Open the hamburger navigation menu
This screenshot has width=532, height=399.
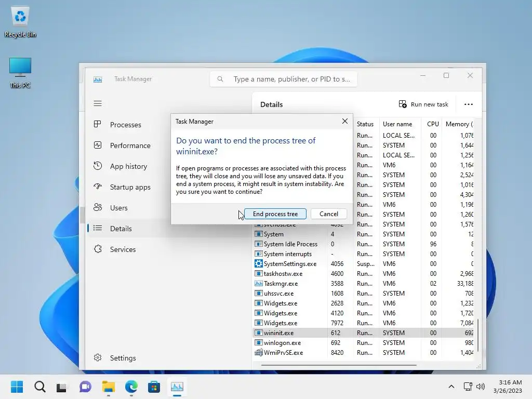point(98,103)
